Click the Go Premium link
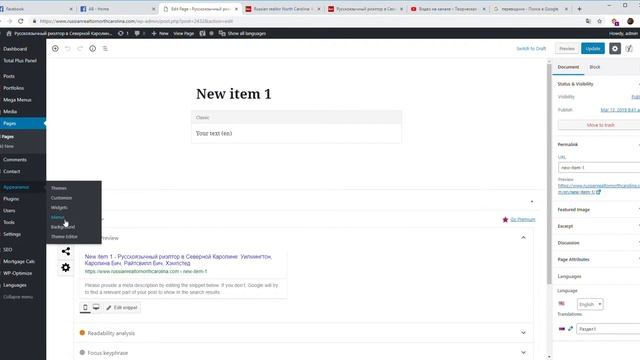Screen dimensions: 640x360 pyautogui.click(x=522, y=220)
